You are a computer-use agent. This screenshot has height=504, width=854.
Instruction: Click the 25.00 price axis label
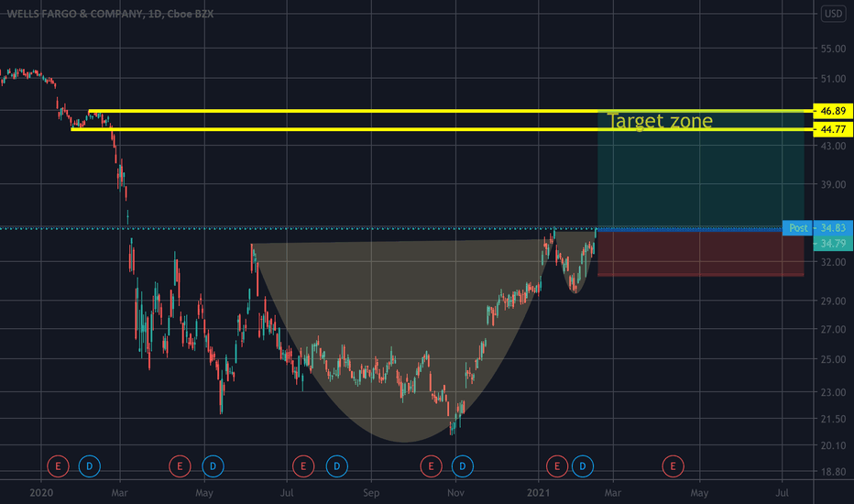click(x=833, y=359)
